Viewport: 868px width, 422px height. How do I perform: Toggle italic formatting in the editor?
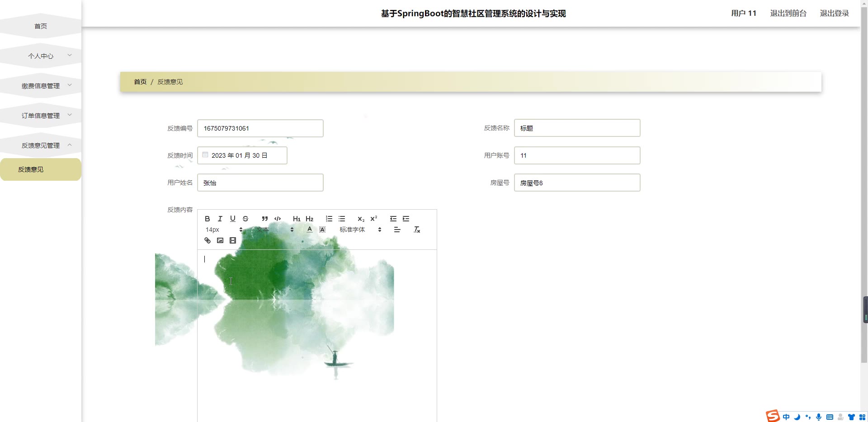pyautogui.click(x=220, y=219)
